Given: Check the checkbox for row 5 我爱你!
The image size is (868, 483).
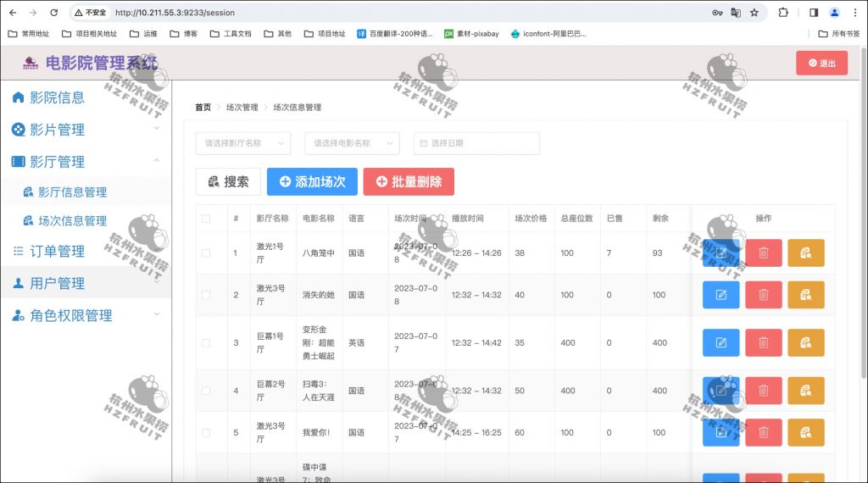Looking at the screenshot, I should point(206,433).
